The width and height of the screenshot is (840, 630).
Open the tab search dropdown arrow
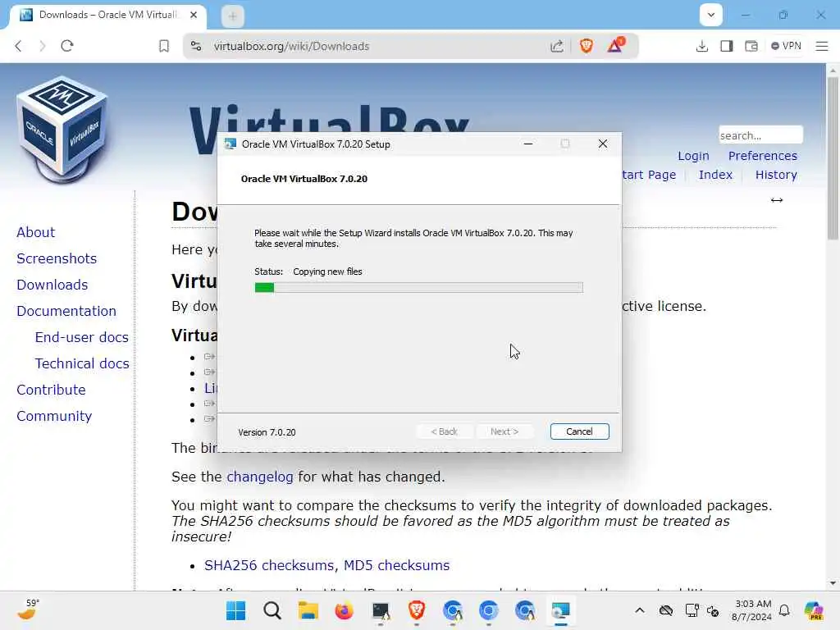[711, 15]
